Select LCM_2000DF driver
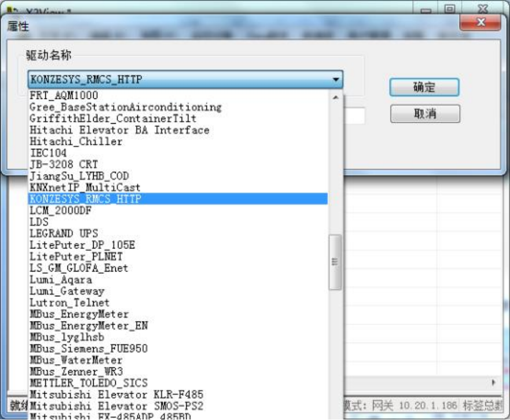The image size is (510, 420). click(x=177, y=211)
